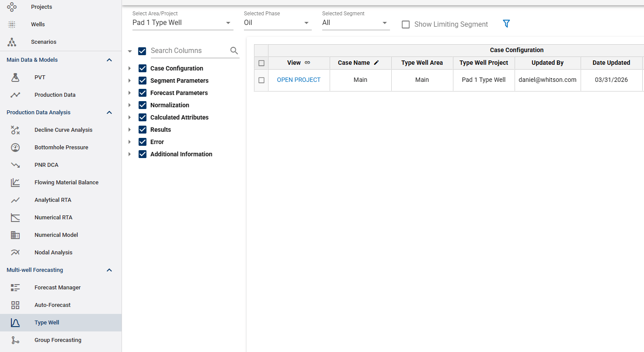Select the Main case row checkbox
644x352 pixels.
(x=261, y=80)
